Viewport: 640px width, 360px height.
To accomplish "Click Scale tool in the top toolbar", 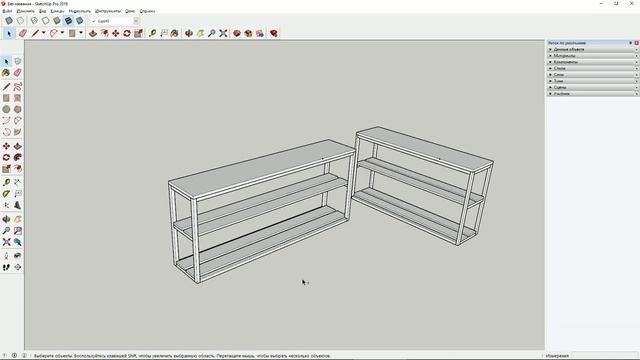I will [138, 33].
